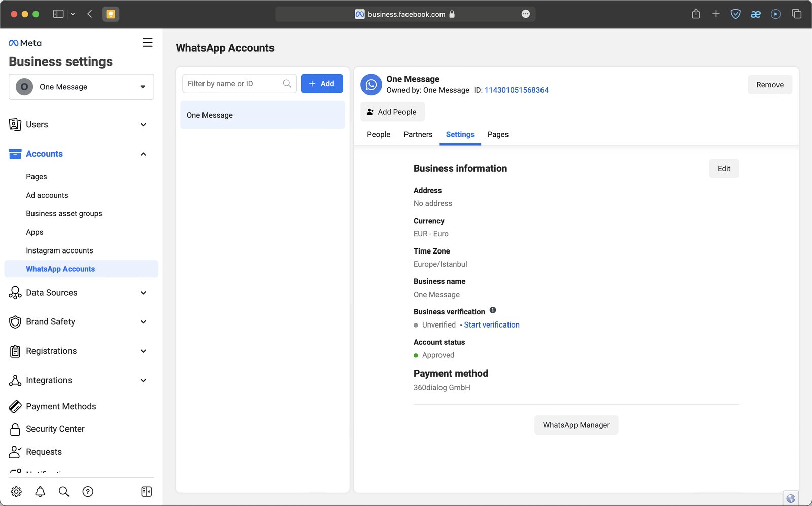Expand the Brand Safety section
812x506 pixels.
point(81,322)
